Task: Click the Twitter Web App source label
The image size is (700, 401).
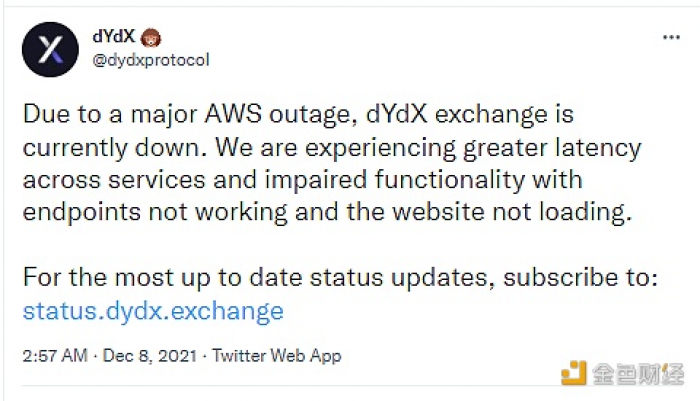Action: click(x=277, y=356)
